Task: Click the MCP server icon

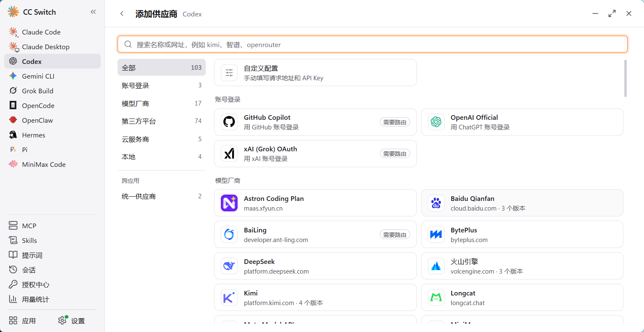Action: (x=13, y=226)
